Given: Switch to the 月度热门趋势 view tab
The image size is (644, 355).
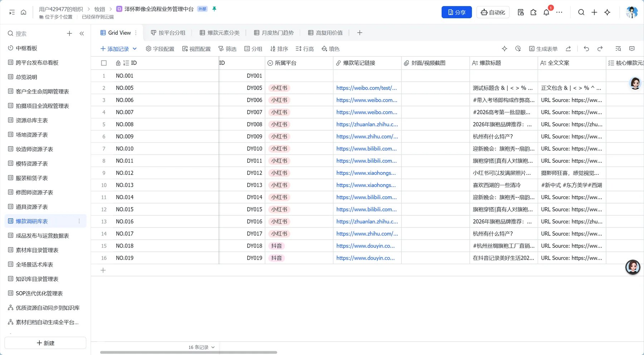Looking at the screenshot, I should coord(274,33).
